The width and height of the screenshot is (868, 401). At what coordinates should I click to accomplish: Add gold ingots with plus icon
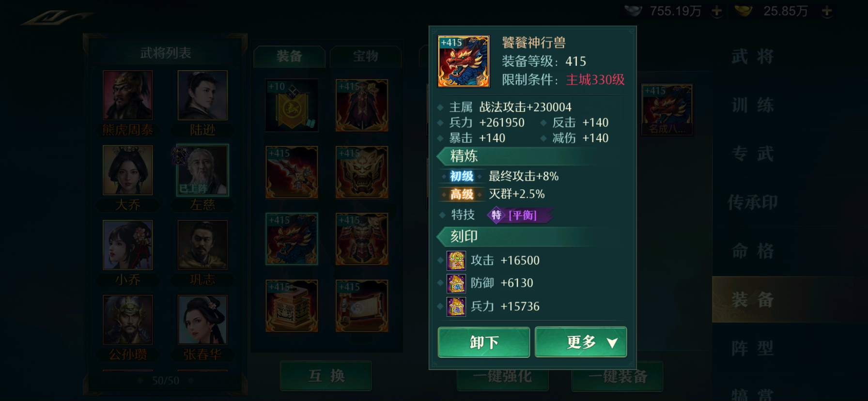pyautogui.click(x=827, y=11)
